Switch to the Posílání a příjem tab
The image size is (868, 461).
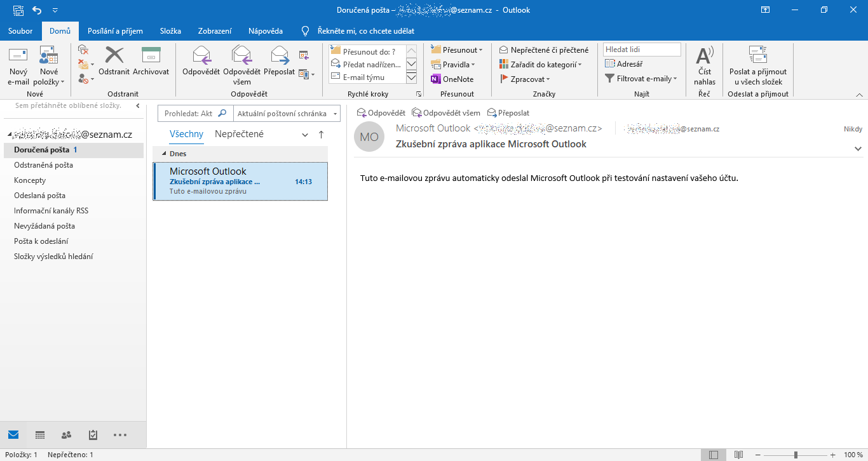115,31
